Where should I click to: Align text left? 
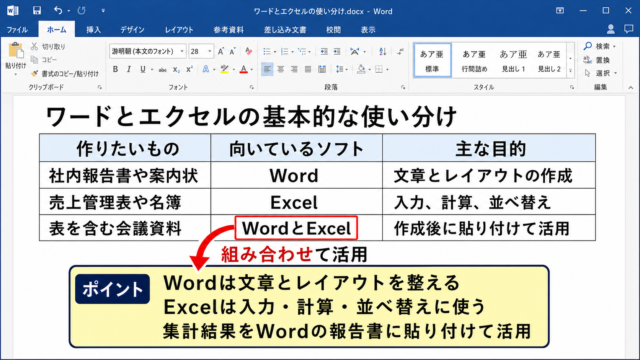click(267, 69)
